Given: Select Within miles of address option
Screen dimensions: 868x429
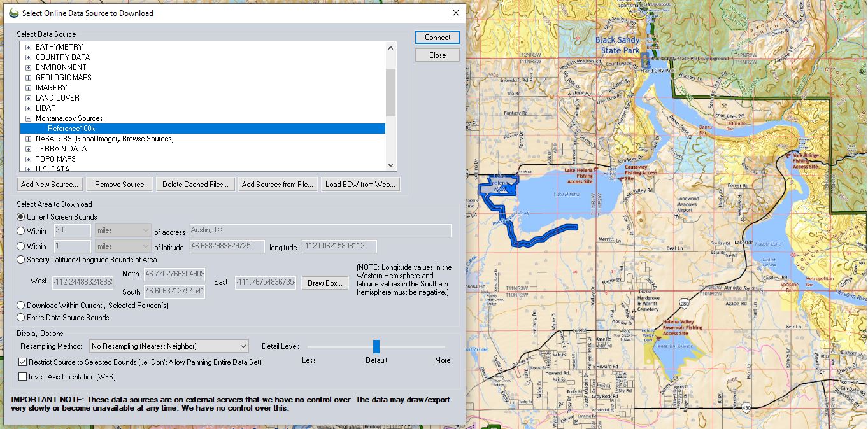Looking at the screenshot, I should point(21,231).
